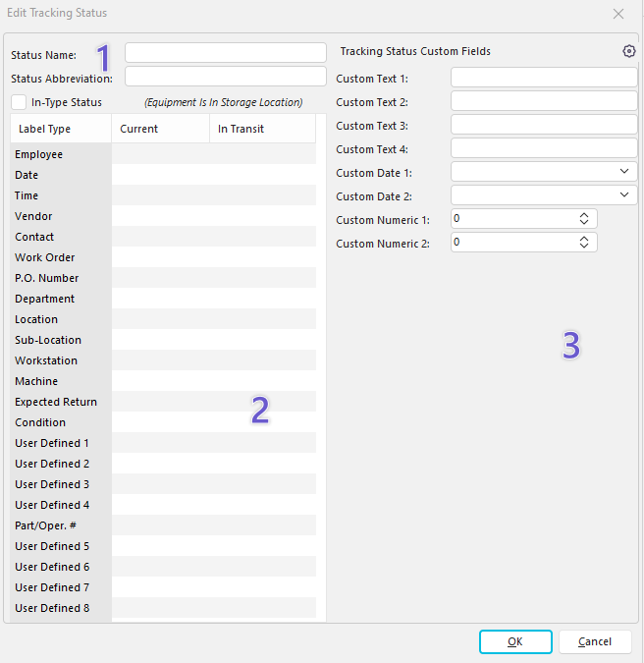644x663 pixels.
Task: Click the Current cell for Vendor
Action: tap(160, 216)
